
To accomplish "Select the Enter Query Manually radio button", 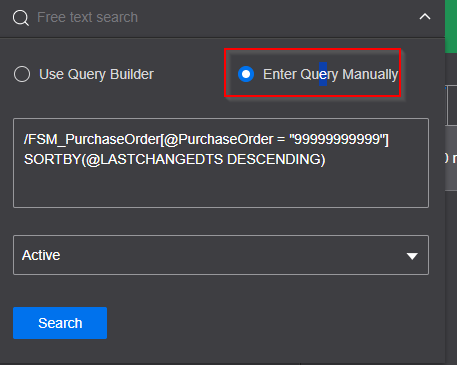I will 246,74.
